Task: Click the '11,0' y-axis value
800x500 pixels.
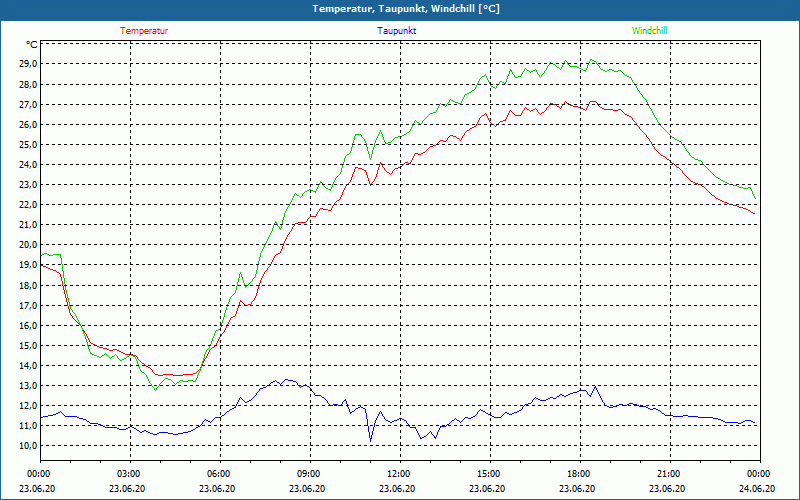Action: 29,426
